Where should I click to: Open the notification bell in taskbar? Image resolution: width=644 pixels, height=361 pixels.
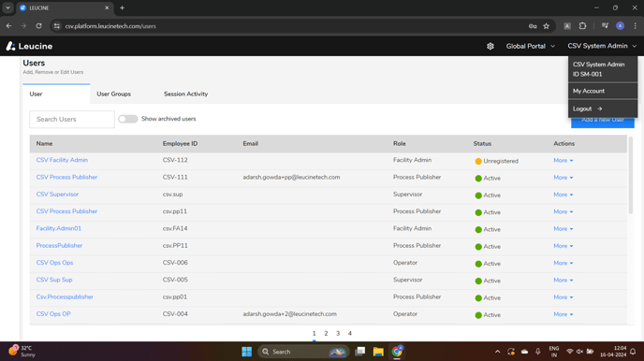coord(633,352)
